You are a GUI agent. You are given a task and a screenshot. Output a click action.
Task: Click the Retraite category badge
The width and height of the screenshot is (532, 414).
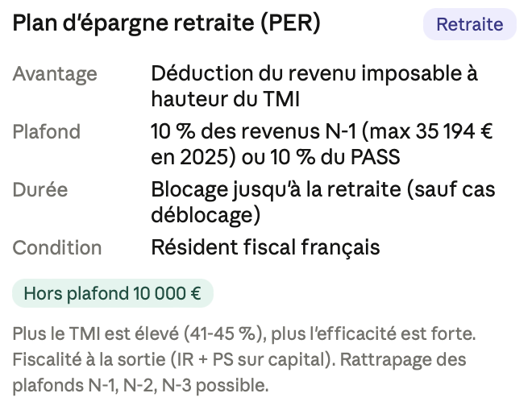470,24
